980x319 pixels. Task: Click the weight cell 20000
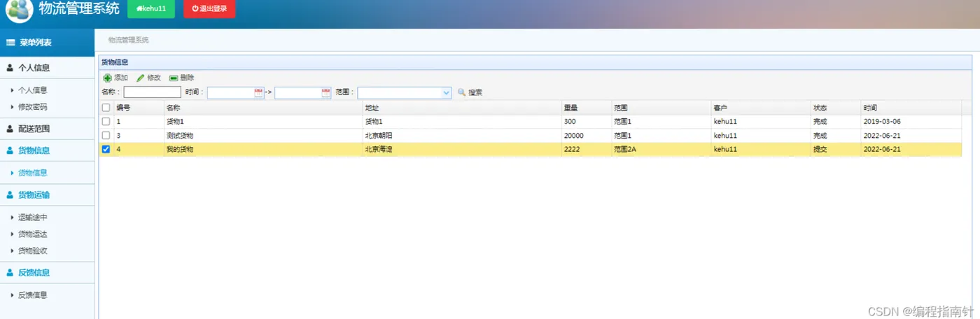point(586,136)
